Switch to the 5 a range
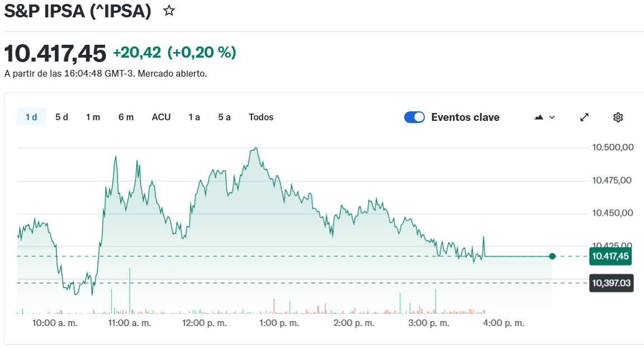 [x=224, y=117]
